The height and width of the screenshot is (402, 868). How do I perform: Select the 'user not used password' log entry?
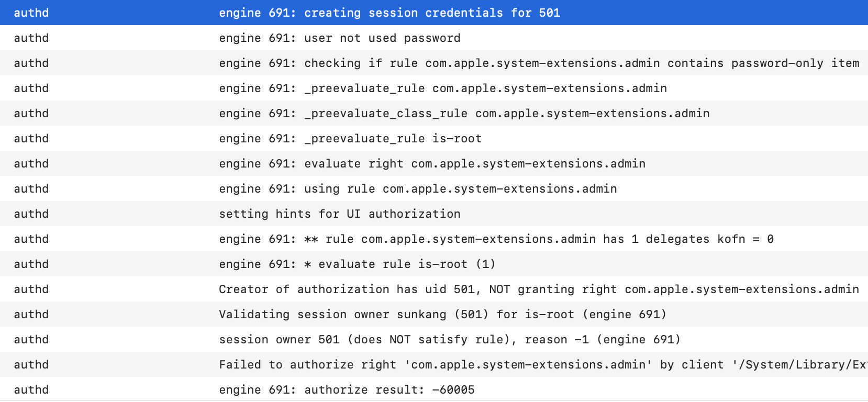point(340,38)
